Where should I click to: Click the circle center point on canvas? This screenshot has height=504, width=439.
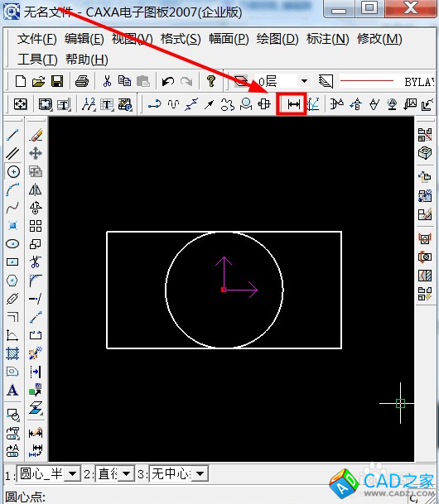click(224, 290)
